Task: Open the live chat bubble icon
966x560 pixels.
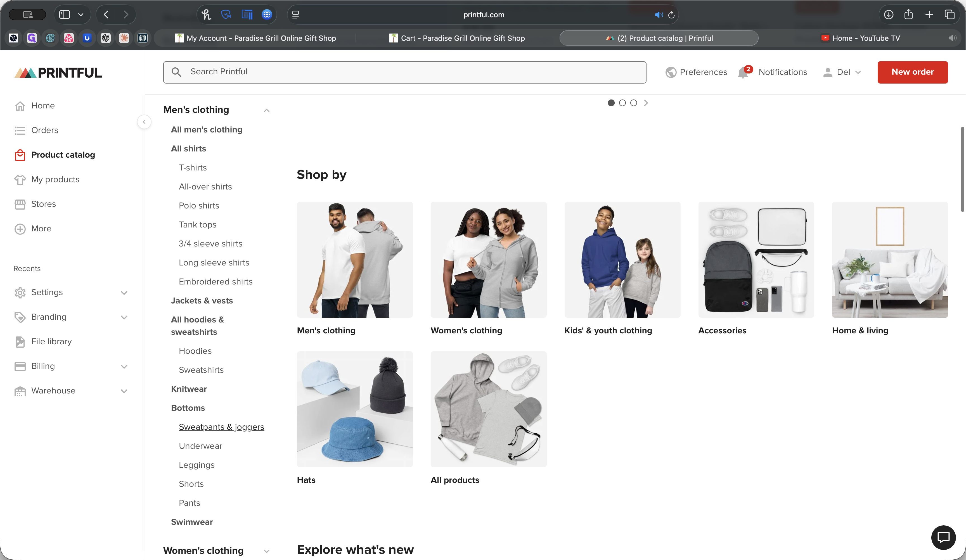Action: (x=943, y=537)
